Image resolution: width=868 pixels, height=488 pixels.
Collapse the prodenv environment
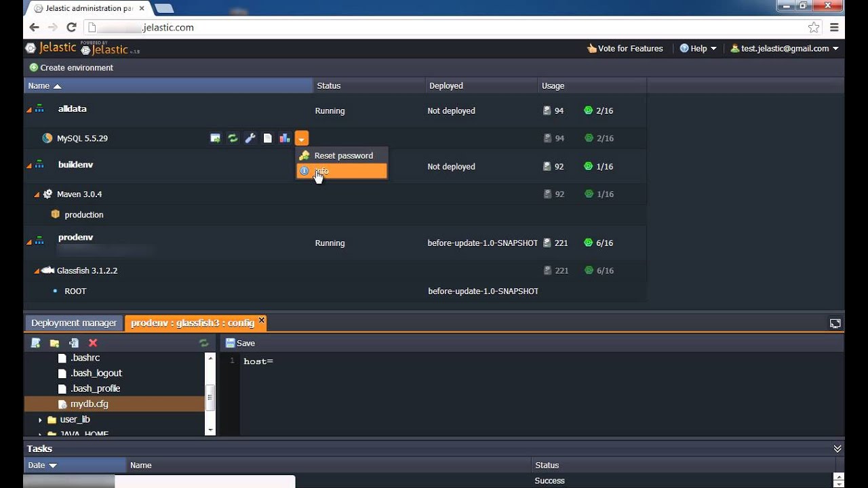(x=29, y=242)
